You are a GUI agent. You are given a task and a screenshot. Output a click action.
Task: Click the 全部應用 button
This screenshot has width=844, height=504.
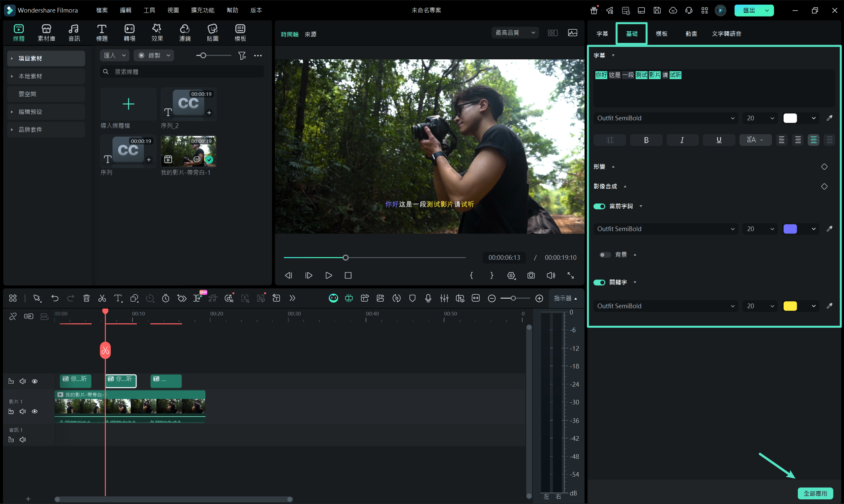point(815,493)
